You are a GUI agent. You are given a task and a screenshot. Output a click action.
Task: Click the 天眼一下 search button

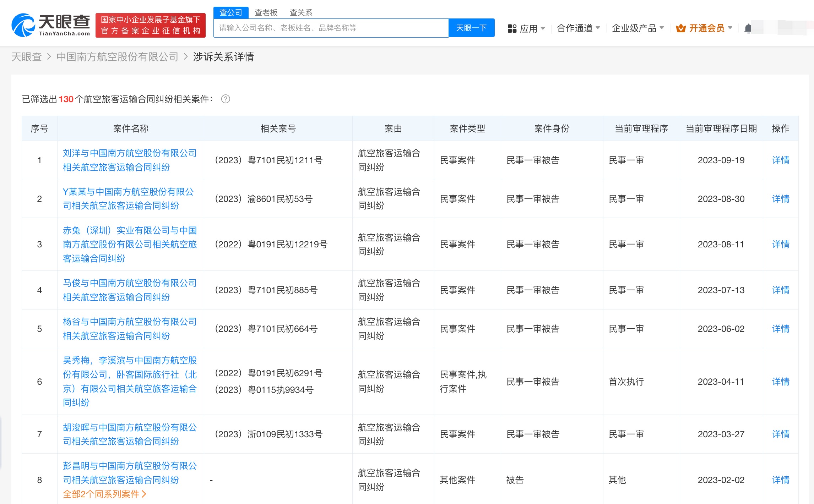[x=471, y=28]
